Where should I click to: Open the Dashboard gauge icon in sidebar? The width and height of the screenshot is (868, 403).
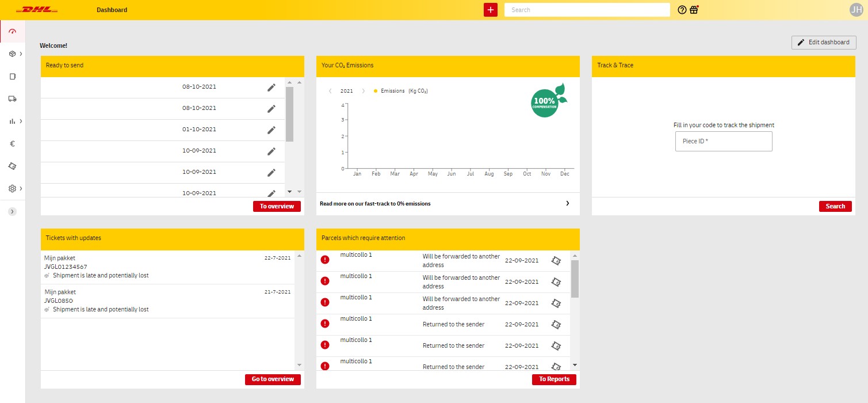coord(13,31)
